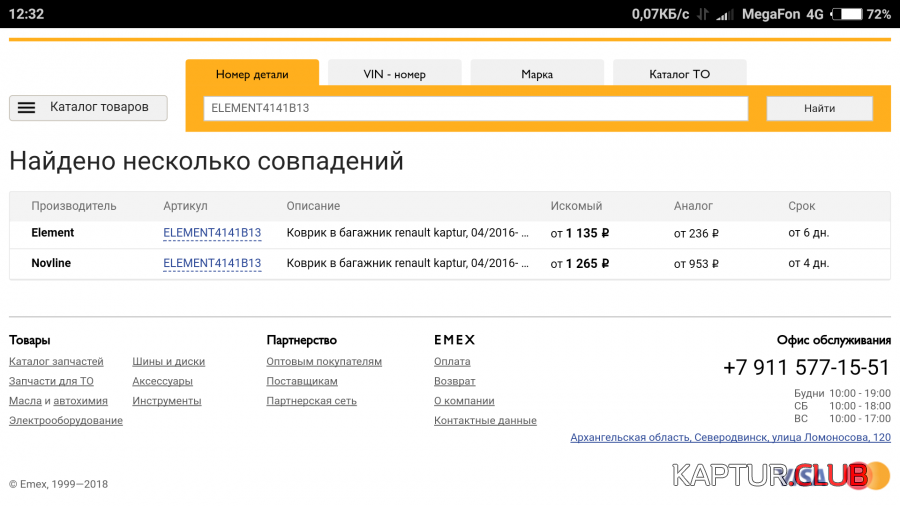Tap the data transfer arrows icon
This screenshot has height=506, width=900.
(x=703, y=14)
